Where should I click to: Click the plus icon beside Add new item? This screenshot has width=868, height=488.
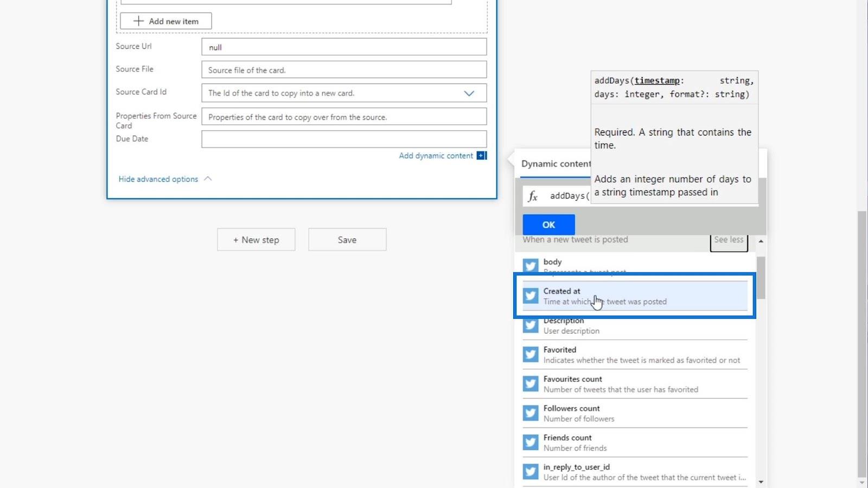(138, 21)
